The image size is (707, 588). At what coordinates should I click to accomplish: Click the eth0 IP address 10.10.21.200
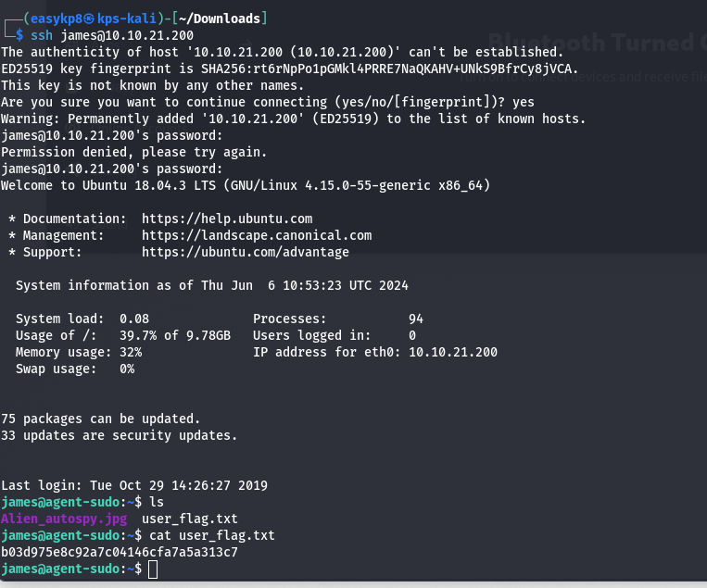453,353
